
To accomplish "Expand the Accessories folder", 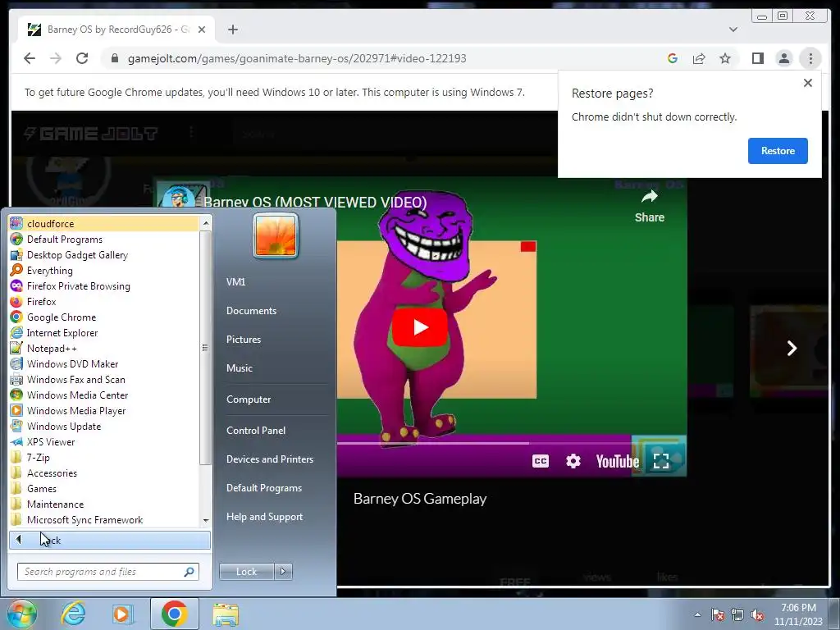I will click(x=103, y=472).
